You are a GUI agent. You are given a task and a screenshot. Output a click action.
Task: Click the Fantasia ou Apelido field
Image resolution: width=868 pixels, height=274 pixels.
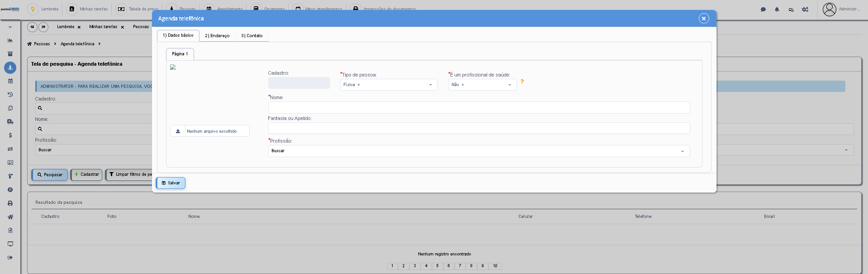click(x=479, y=128)
